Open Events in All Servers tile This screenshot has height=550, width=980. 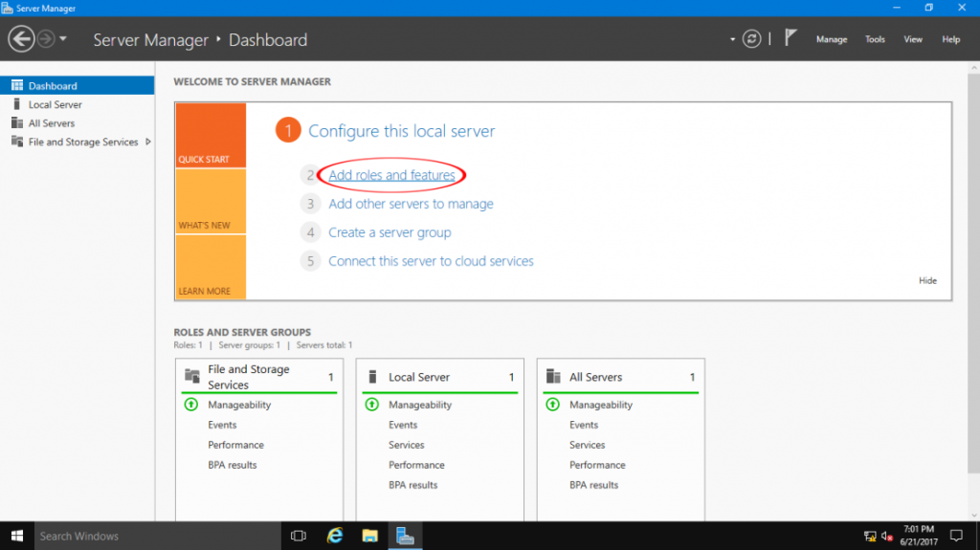coord(583,425)
